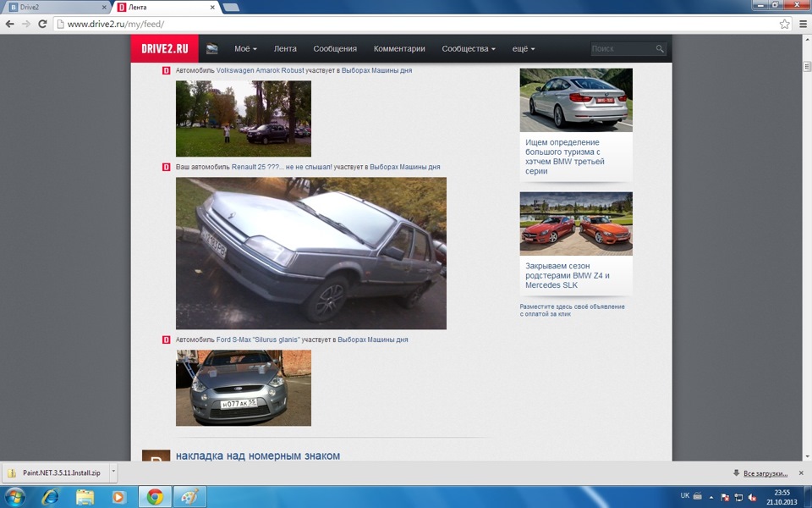Click the Все загрузки link
This screenshot has width=812, height=508.
click(765, 473)
